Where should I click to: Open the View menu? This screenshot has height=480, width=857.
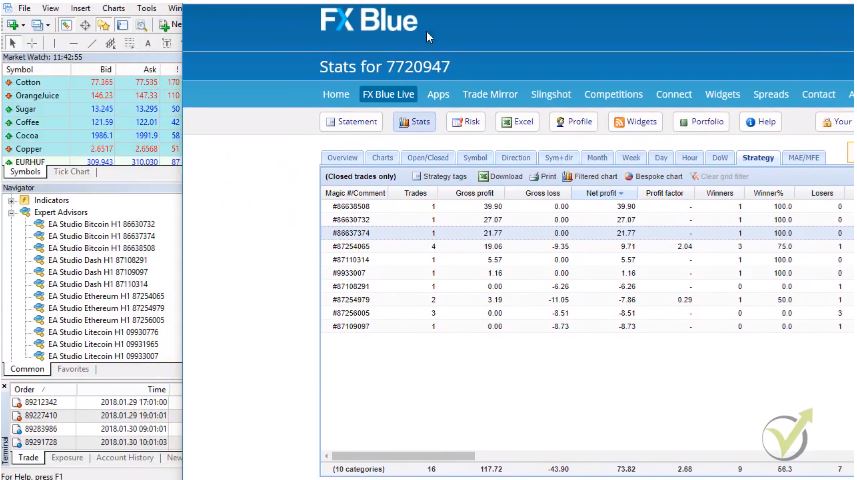50,8
